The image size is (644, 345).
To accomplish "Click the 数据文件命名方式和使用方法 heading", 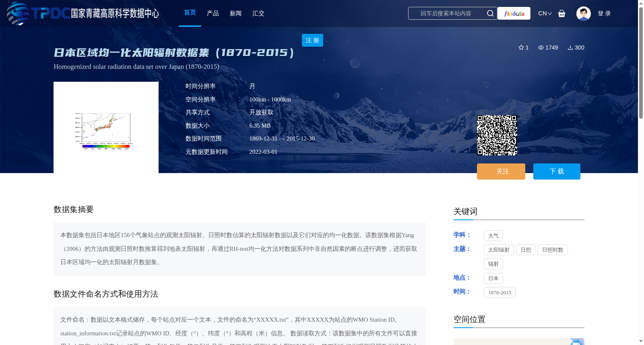I will pyautogui.click(x=106, y=294).
